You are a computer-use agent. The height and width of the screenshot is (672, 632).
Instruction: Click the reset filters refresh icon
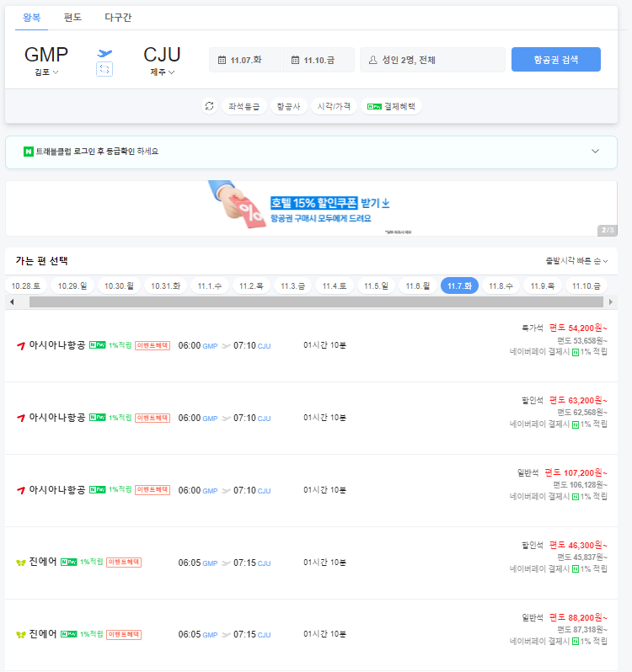tap(209, 106)
